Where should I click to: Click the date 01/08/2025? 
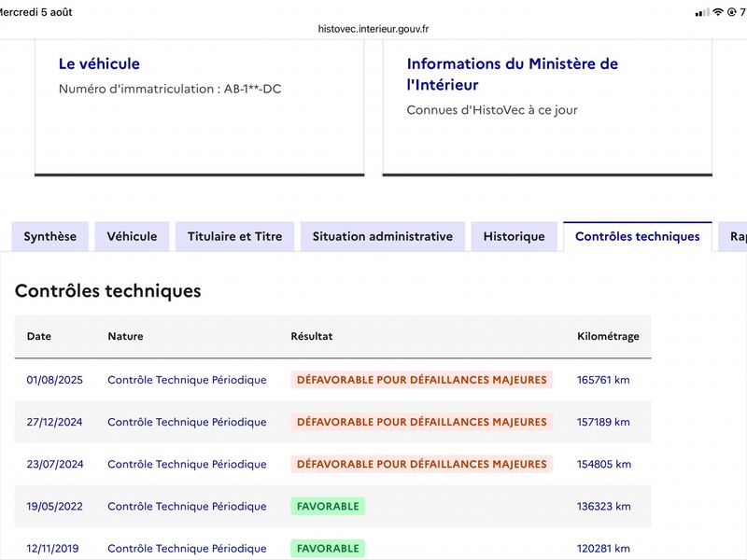[55, 380]
